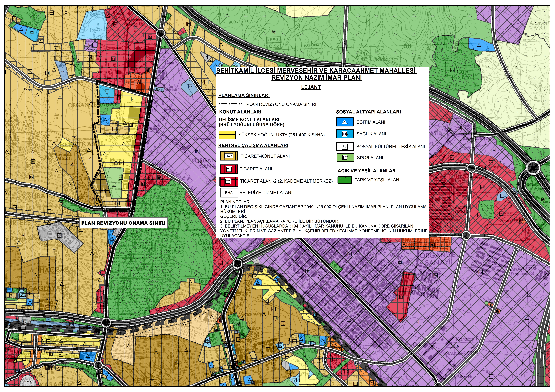This screenshot has width=555, height=392.
Task: Click the steering-wheel terminal symbol in the orange parcel
Action: (139, 82)
